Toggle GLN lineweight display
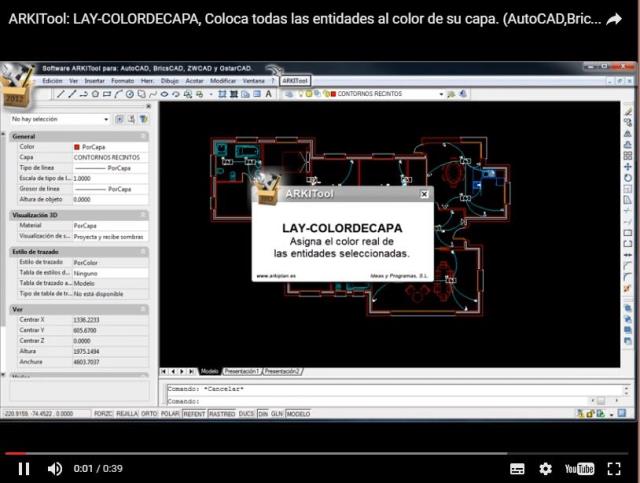Viewport: 640px width, 483px height. 277,414
